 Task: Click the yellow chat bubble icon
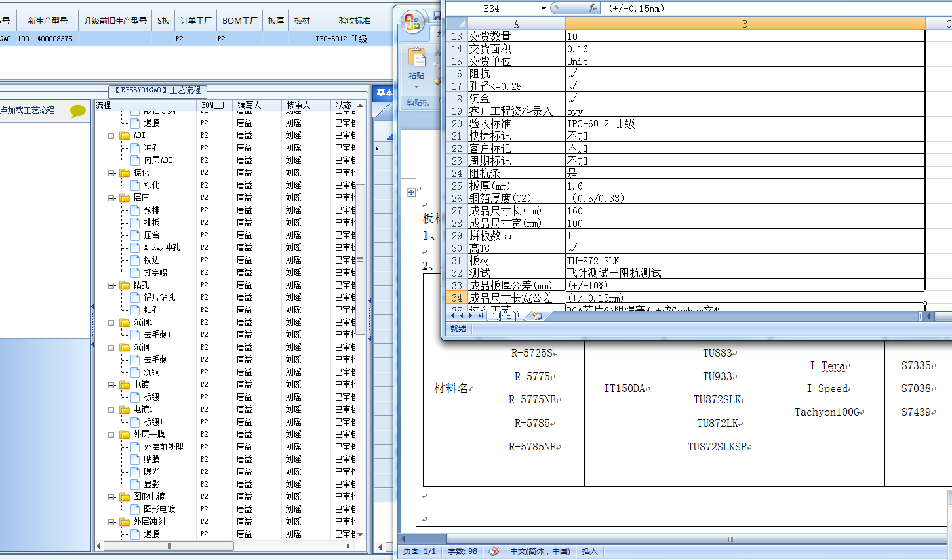click(x=78, y=111)
